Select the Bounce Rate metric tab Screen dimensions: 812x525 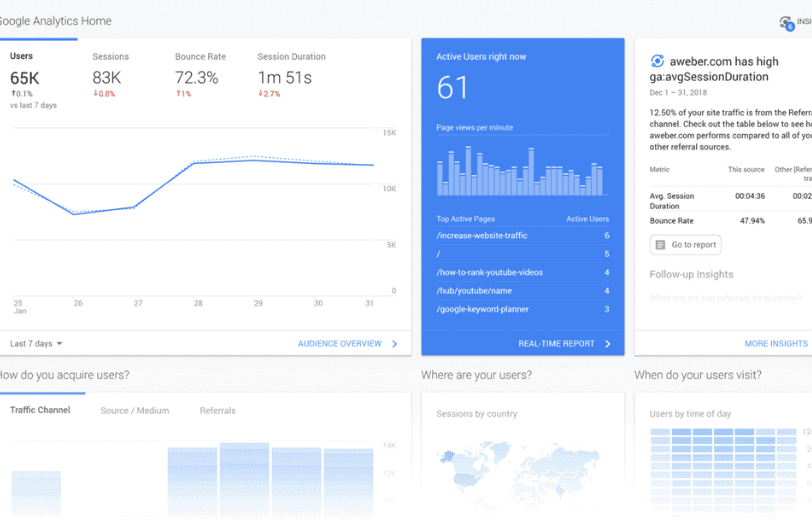tap(200, 75)
